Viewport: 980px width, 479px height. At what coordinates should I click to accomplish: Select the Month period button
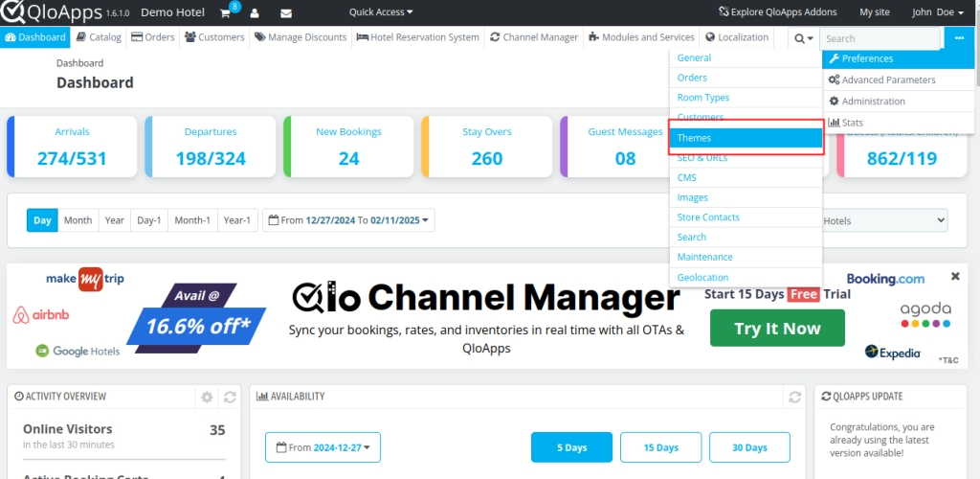point(78,220)
